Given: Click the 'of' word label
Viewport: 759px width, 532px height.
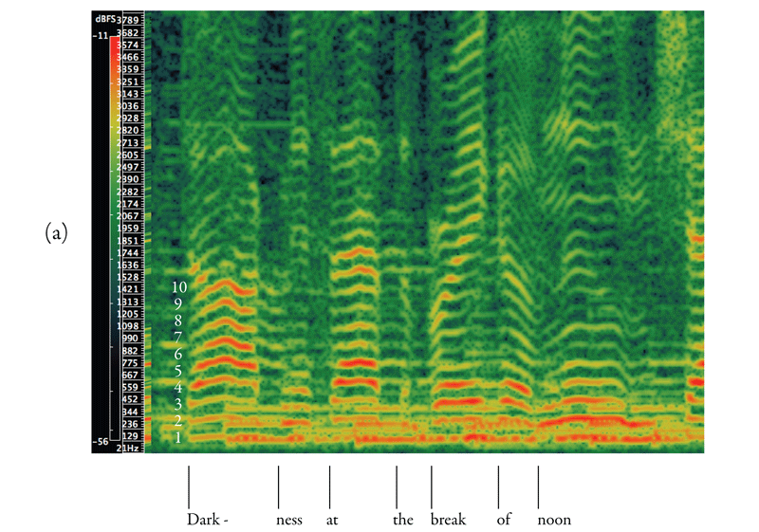Looking at the screenshot, I should [x=504, y=520].
